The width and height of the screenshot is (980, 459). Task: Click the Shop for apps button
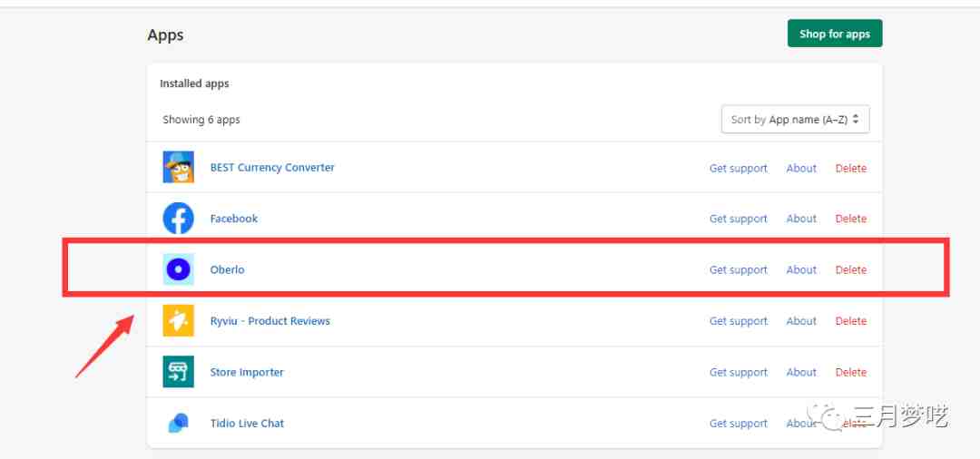tap(835, 34)
